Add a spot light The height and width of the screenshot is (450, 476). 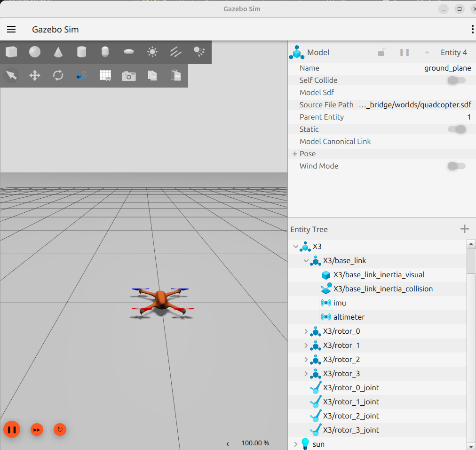click(199, 52)
